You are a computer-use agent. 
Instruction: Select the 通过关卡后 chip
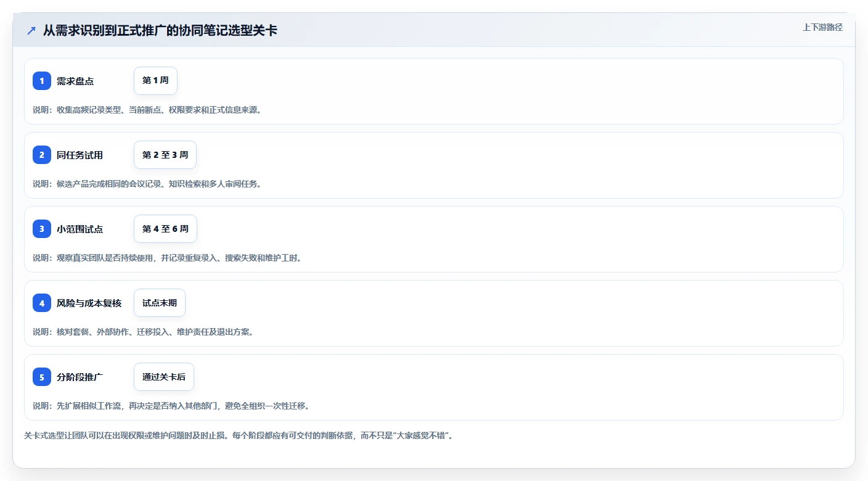click(x=164, y=377)
